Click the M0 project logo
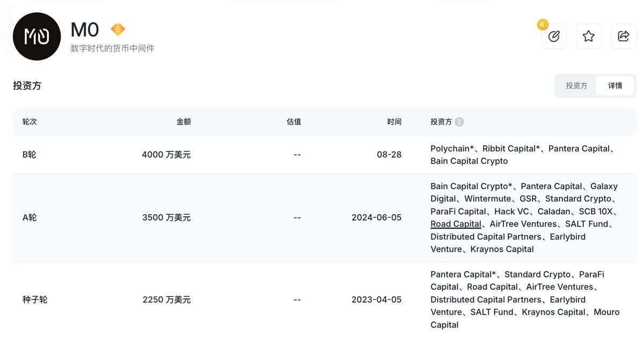Screen dimensions: 644x351 point(36,36)
